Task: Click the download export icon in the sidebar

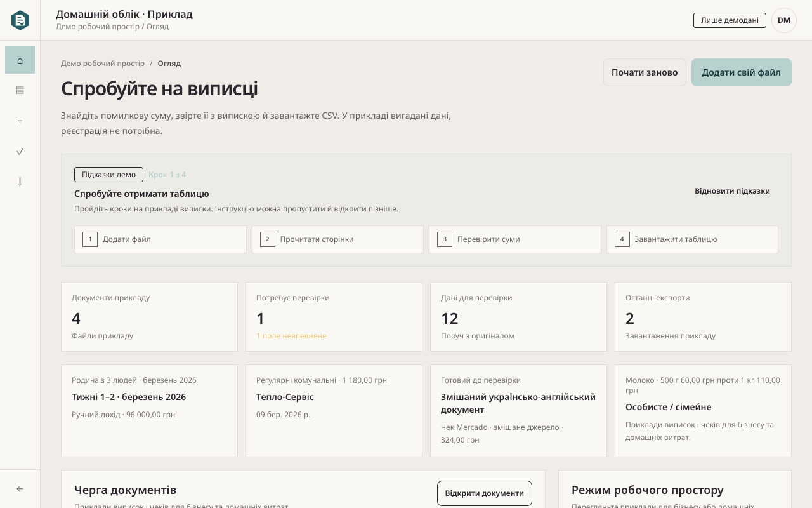Action: pos(20,182)
